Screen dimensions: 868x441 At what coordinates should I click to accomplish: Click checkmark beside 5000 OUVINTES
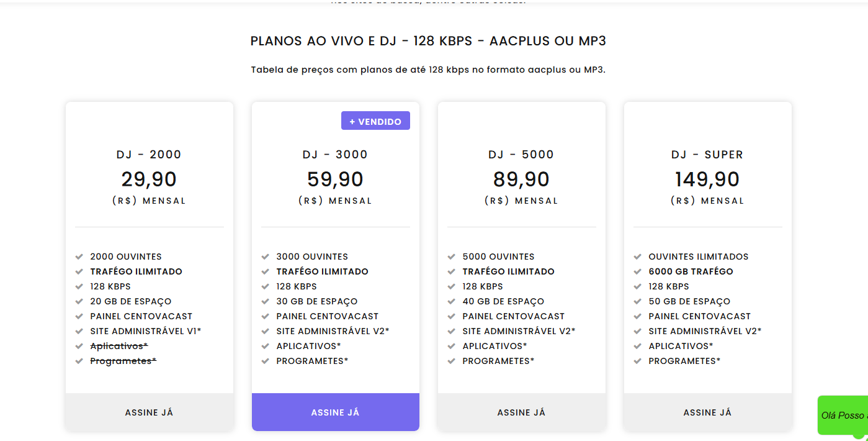pos(452,257)
